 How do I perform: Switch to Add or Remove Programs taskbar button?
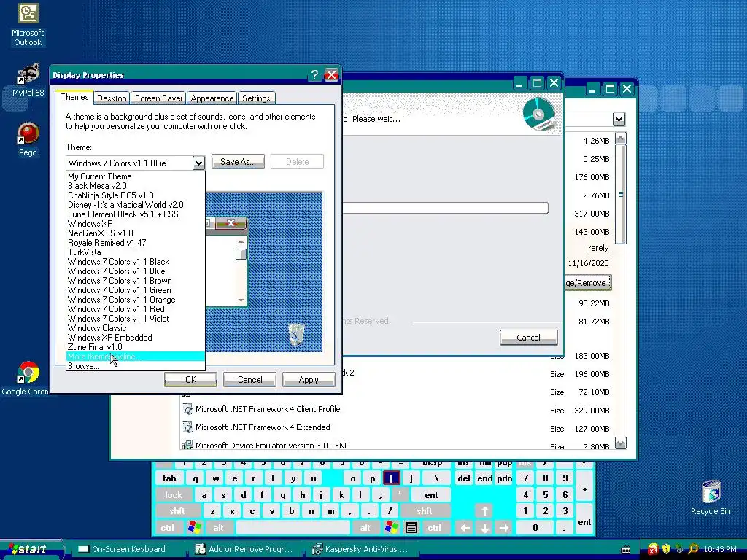point(244,549)
